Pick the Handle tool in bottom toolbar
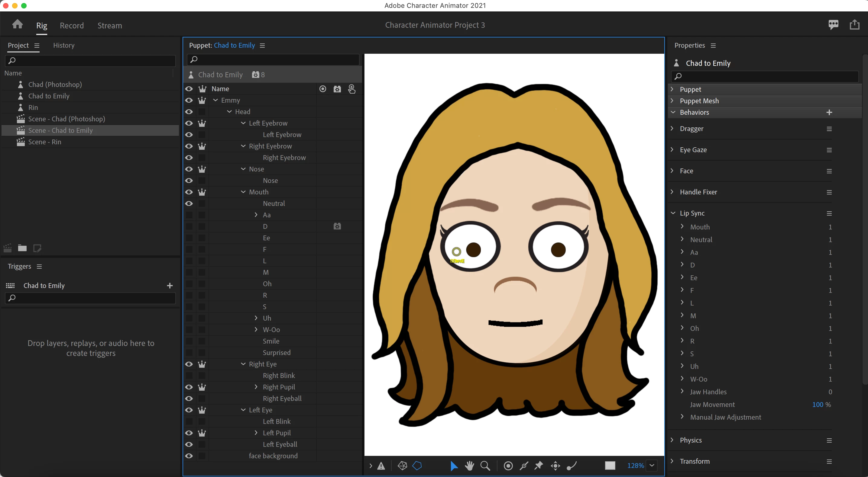Viewport: 868px width, 477px height. [x=508, y=466]
